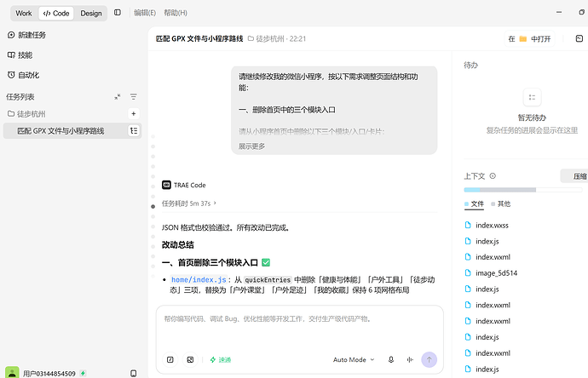Click the task tree icon on the selected task

pyautogui.click(x=134, y=131)
